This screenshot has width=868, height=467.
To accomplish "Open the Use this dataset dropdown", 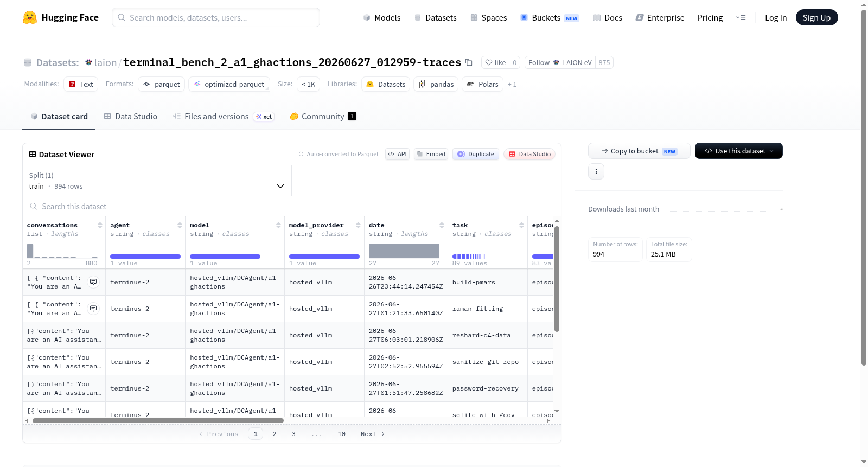I will point(738,151).
